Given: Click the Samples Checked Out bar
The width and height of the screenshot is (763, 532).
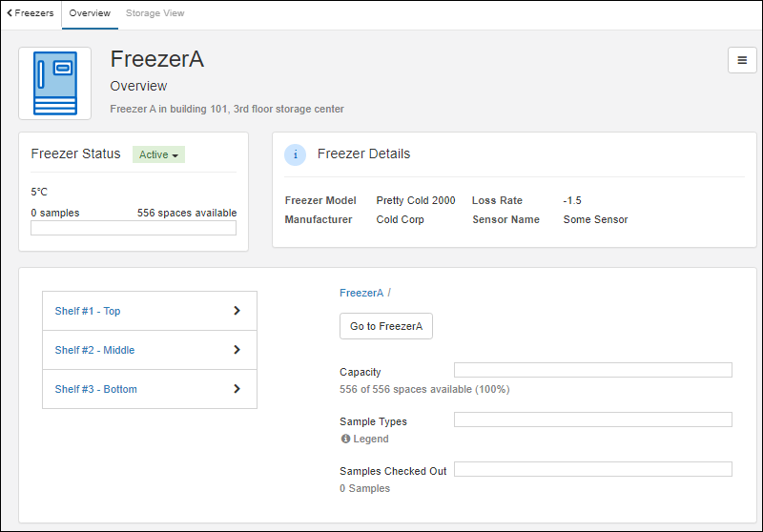Looking at the screenshot, I should click(592, 469).
